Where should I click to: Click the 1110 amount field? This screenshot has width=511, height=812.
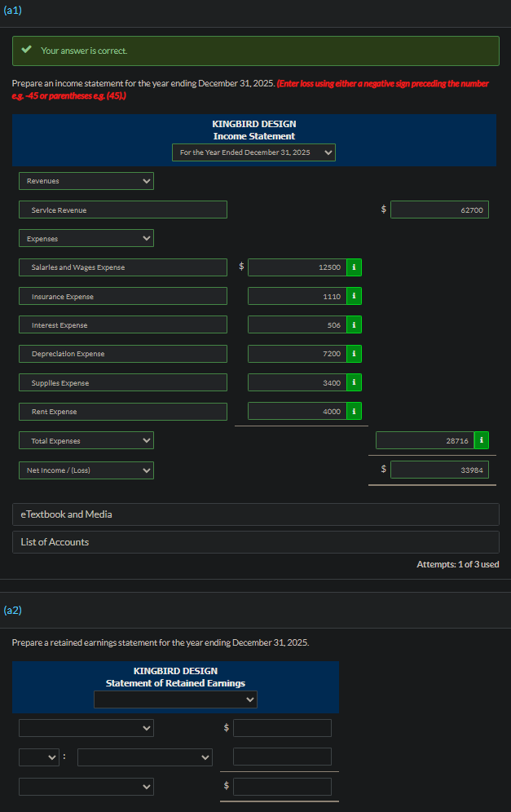[297, 296]
